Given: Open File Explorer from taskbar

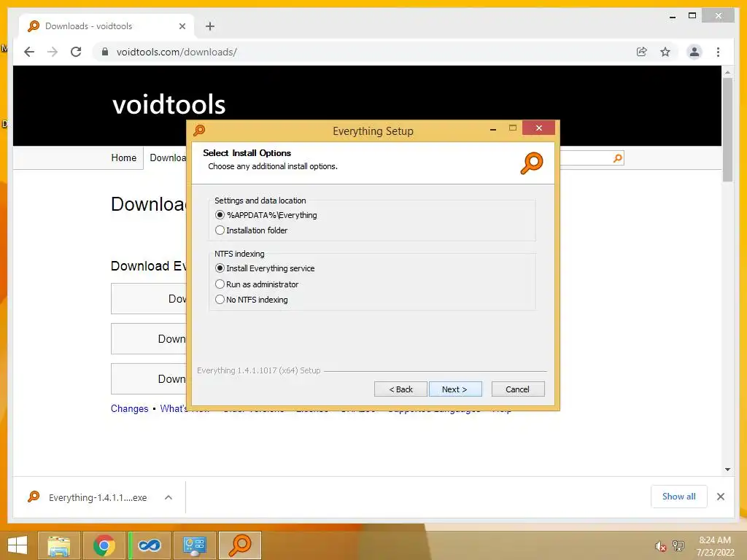Looking at the screenshot, I should coord(58,545).
